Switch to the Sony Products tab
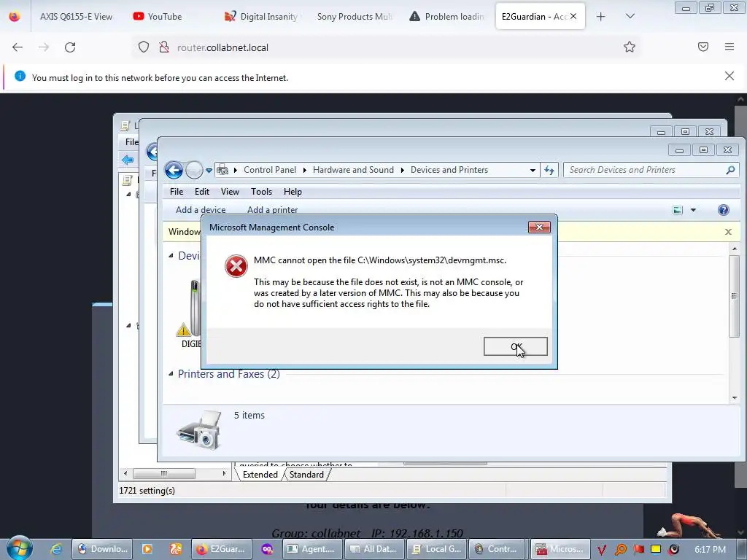The width and height of the screenshot is (747, 560). point(355,17)
